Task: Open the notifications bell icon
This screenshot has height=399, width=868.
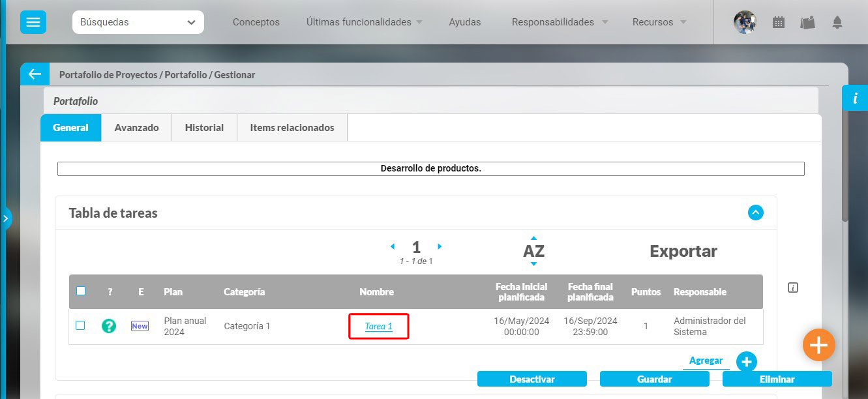Action: (x=837, y=22)
